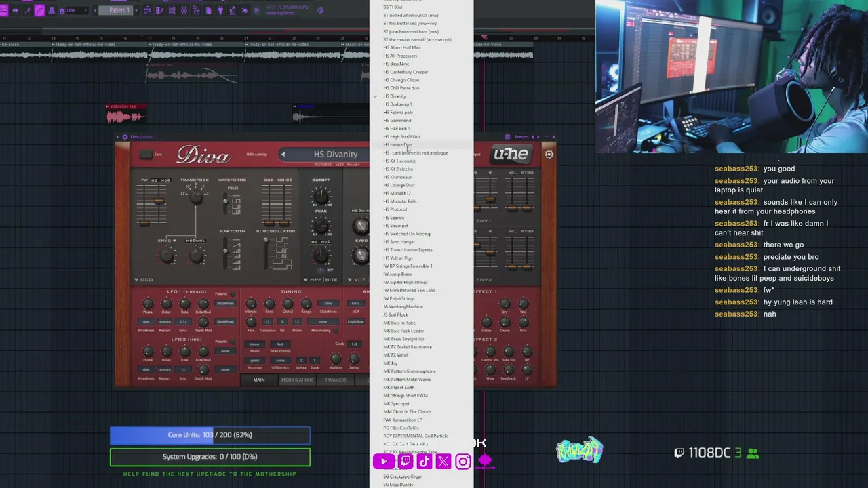This screenshot has height=488, width=868.
Task: Select previous preset arrow in title bar
Action: pos(533,137)
